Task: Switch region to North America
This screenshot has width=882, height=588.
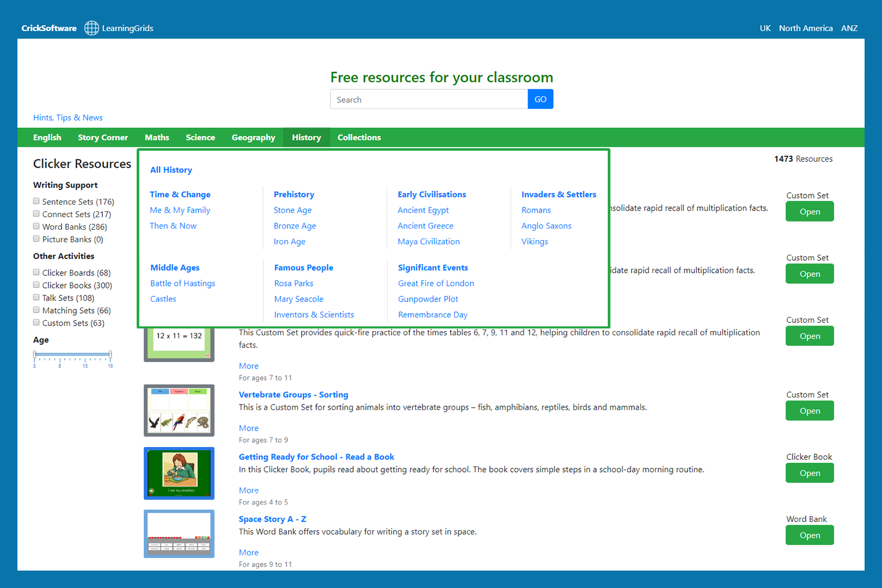Action: [805, 28]
